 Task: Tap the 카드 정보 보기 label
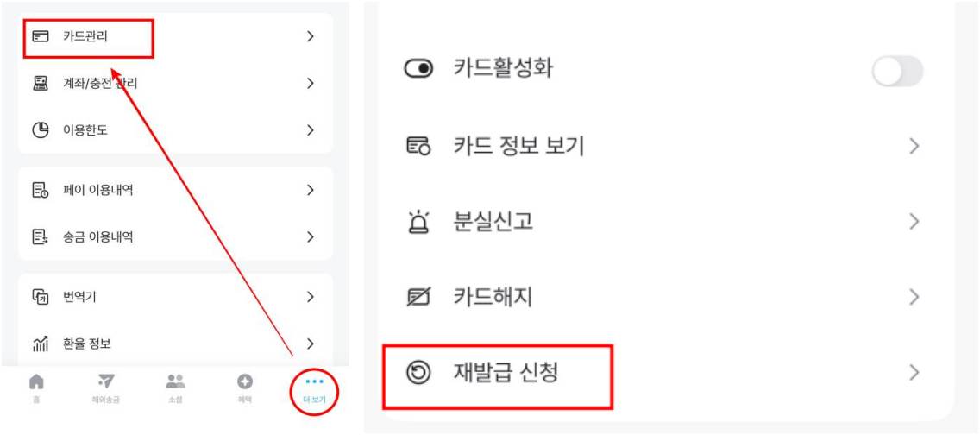tap(518, 146)
